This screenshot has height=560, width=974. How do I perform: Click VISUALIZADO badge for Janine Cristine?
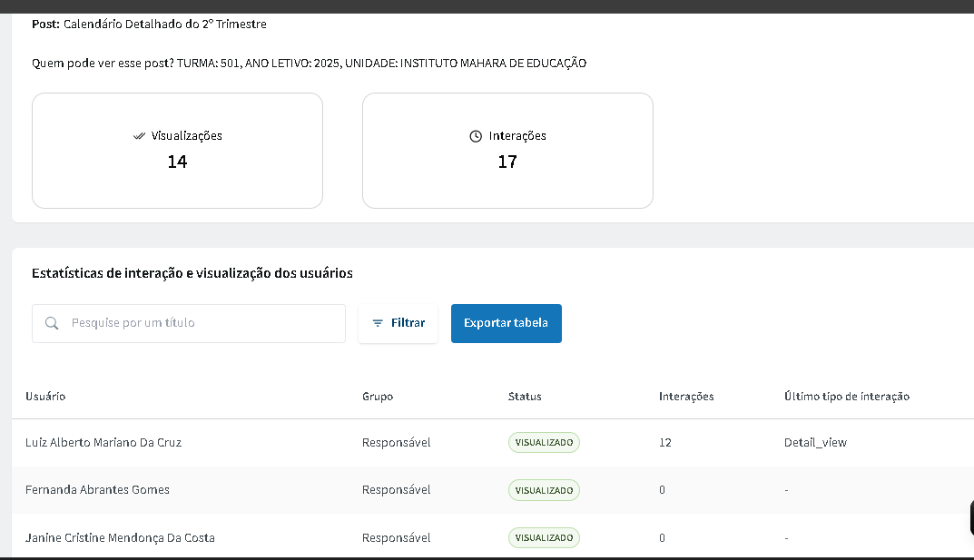[x=544, y=537]
